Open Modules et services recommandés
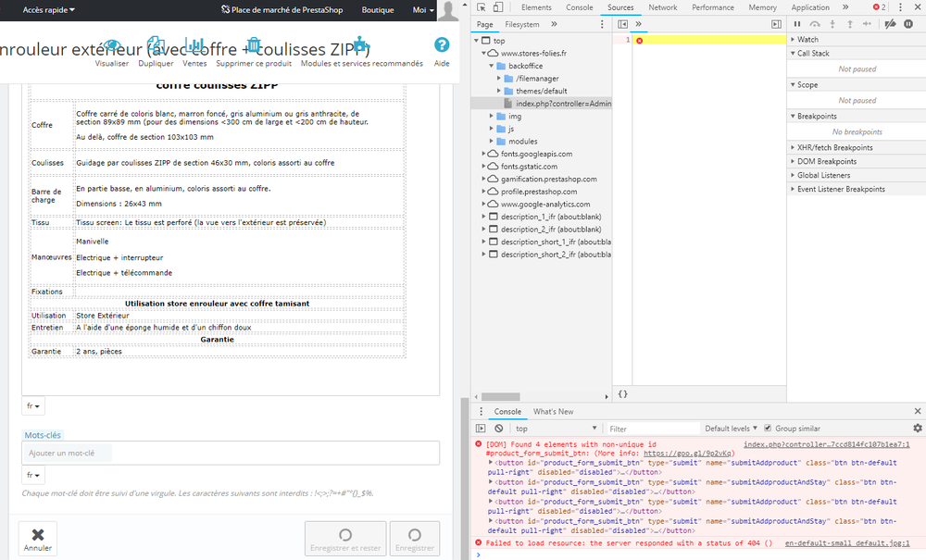This screenshot has width=926, height=560. [360, 45]
